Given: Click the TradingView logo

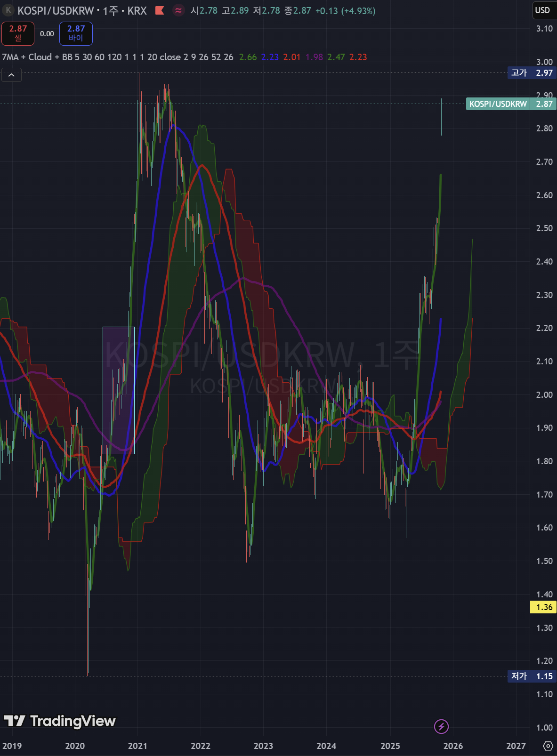Looking at the screenshot, I should 60,721.
